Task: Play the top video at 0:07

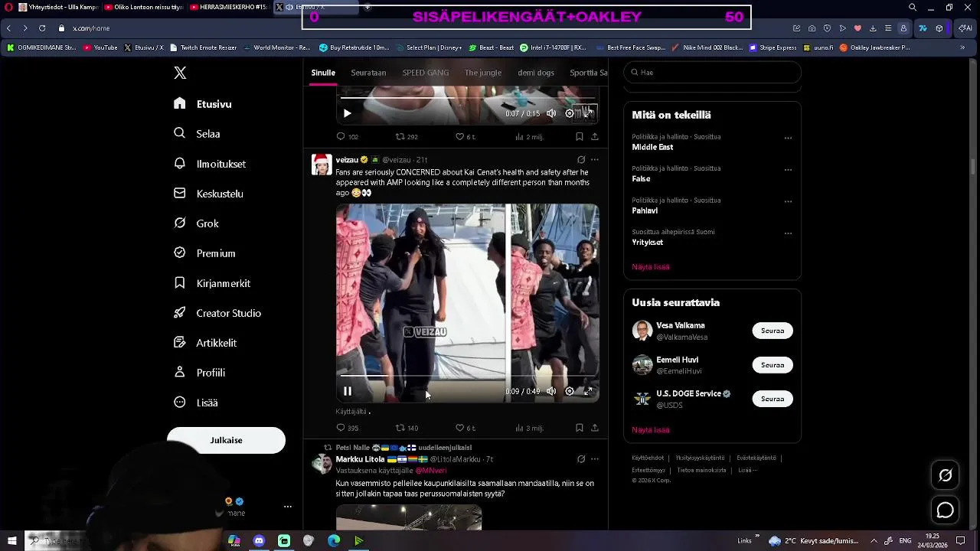Action: (347, 113)
